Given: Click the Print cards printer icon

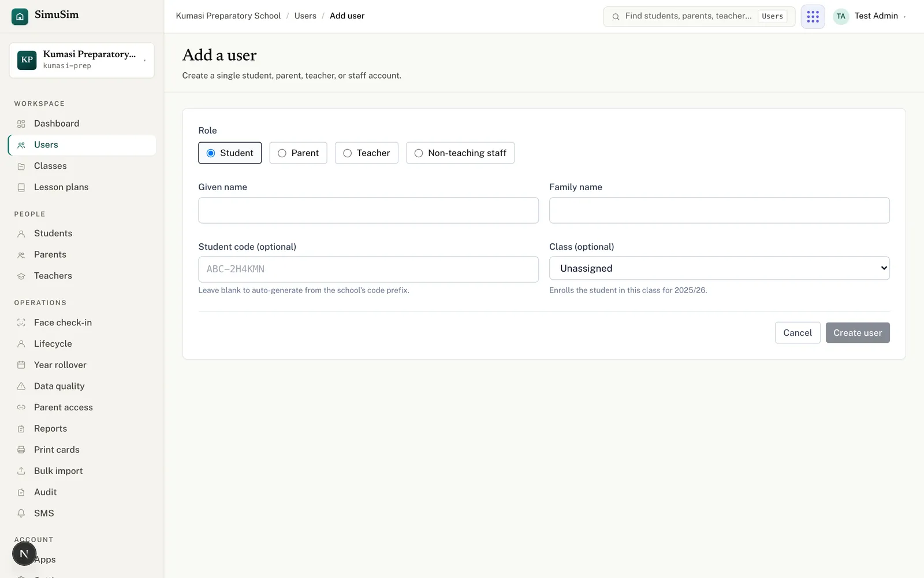Looking at the screenshot, I should (x=21, y=450).
